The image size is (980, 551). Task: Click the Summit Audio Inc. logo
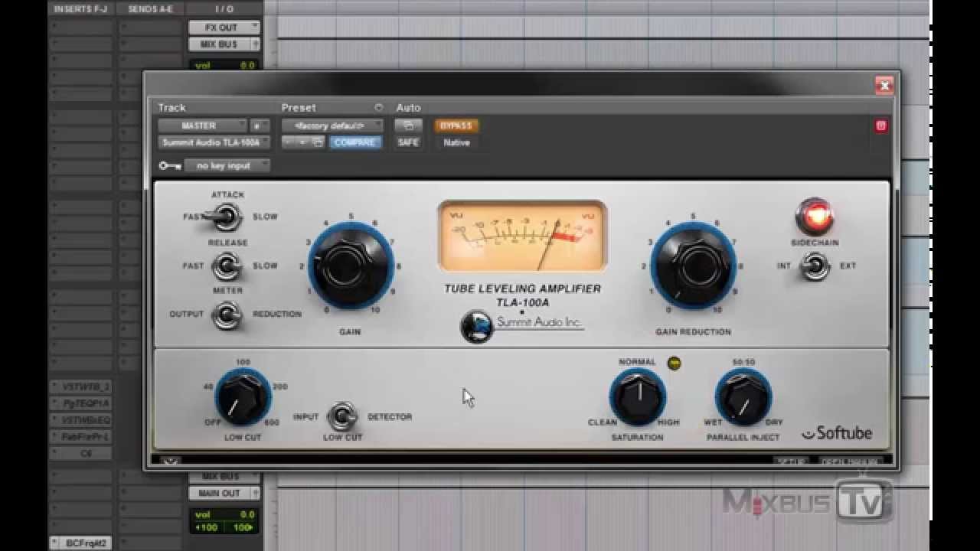pos(522,324)
